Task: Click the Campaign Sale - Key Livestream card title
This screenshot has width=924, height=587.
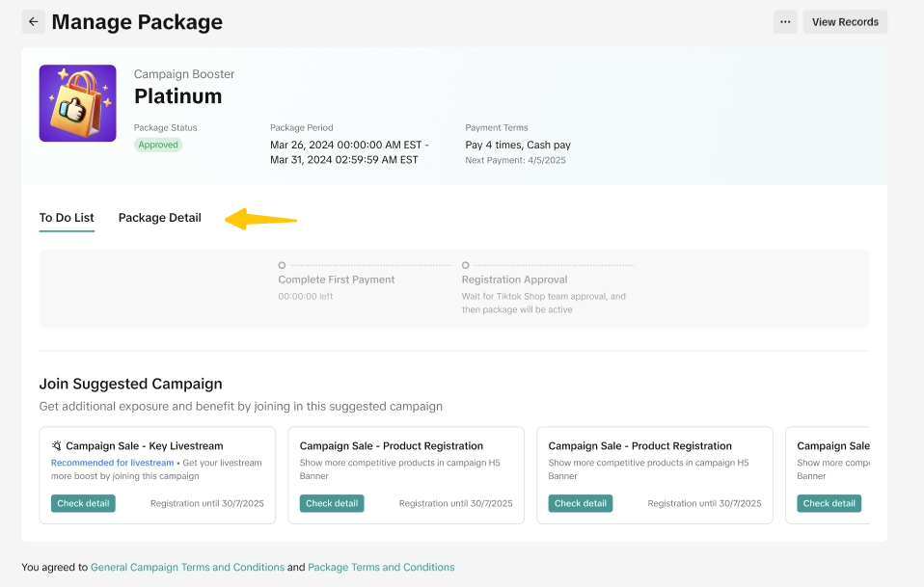Action: pyautogui.click(x=144, y=445)
